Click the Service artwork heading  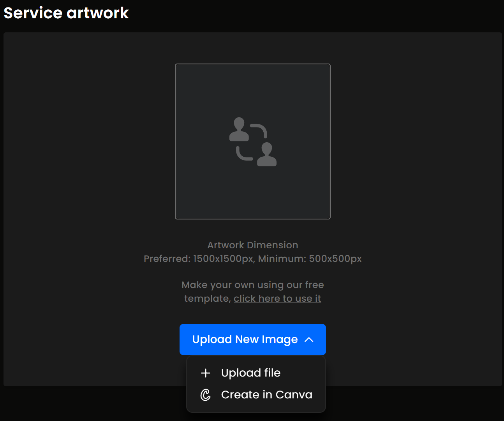point(66,13)
